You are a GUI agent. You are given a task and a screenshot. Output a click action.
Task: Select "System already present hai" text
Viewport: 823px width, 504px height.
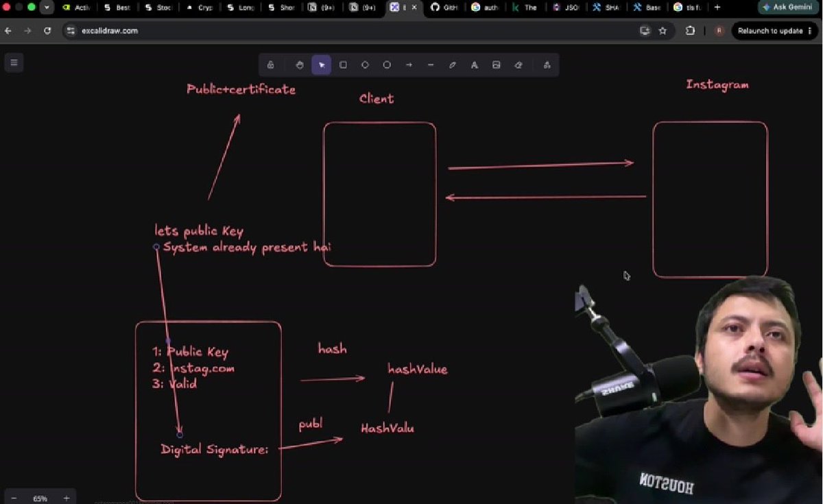click(248, 247)
